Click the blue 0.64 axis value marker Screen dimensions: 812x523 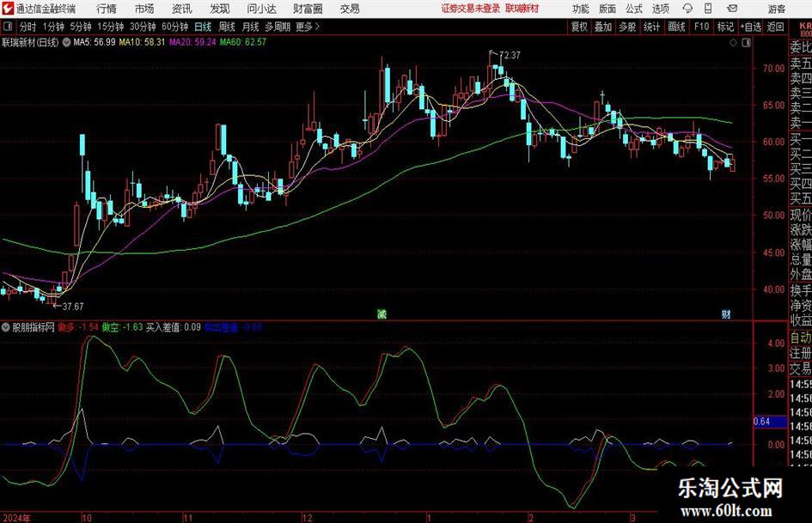pyautogui.click(x=770, y=422)
